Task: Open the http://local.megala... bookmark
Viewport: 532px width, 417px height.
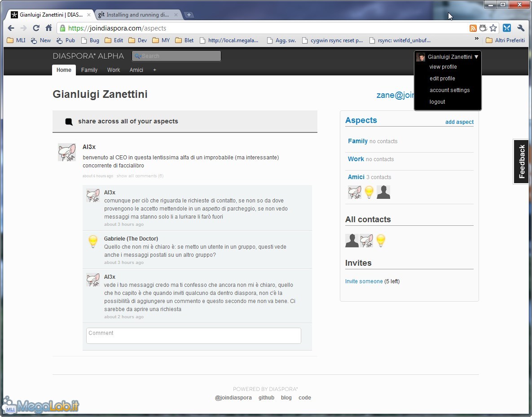Action: click(229, 40)
